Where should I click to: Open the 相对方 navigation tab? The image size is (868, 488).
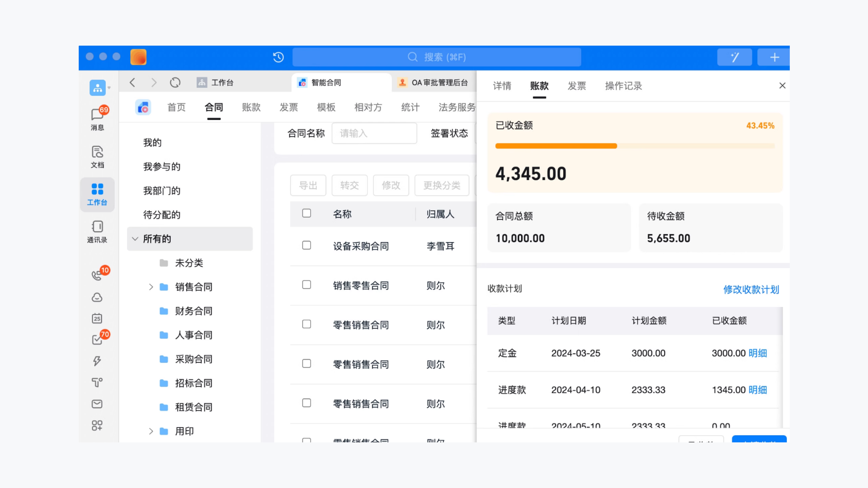coord(368,107)
